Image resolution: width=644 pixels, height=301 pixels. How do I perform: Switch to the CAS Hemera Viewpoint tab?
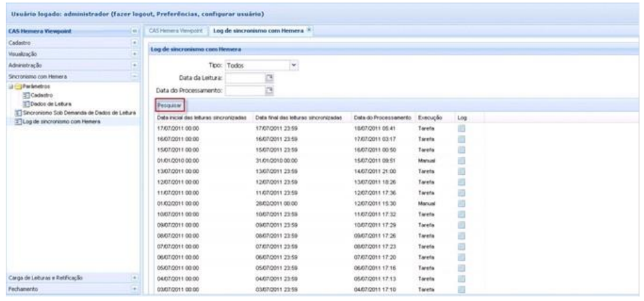pyautogui.click(x=175, y=31)
